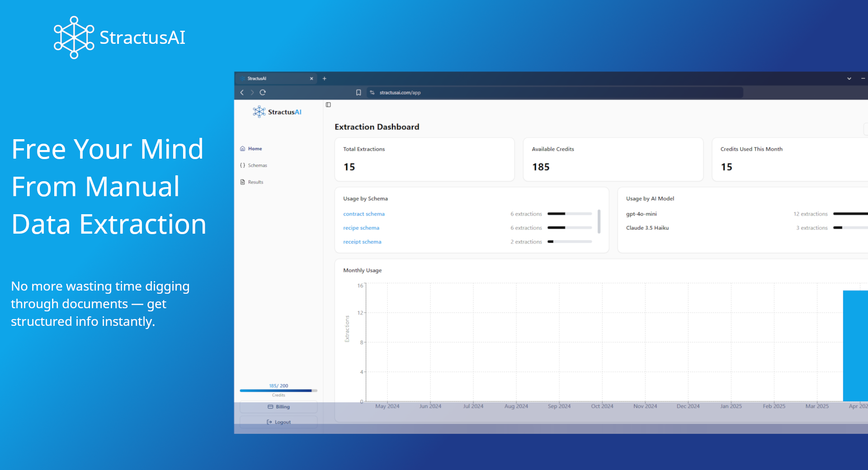The height and width of the screenshot is (470, 868).
Task: Click the Monthly Usage chart title
Action: point(363,270)
